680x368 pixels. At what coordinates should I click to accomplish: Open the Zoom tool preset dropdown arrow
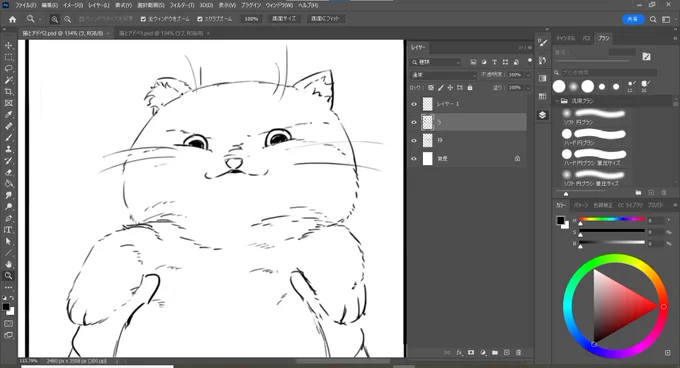click(40, 19)
